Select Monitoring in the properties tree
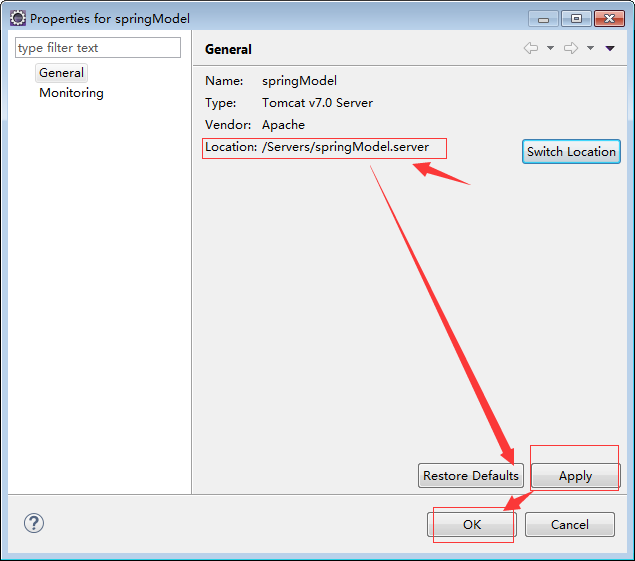Screen dimensions: 635x561 (x=71, y=93)
